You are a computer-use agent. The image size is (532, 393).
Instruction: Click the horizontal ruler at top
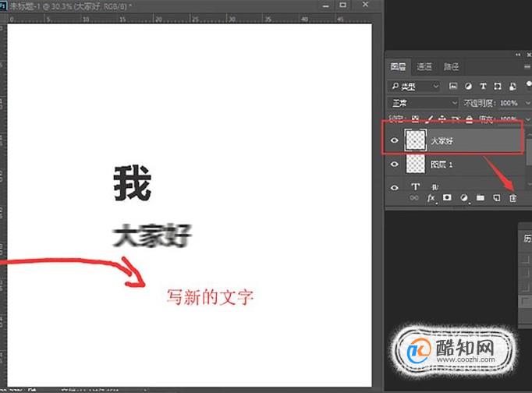coord(190,19)
